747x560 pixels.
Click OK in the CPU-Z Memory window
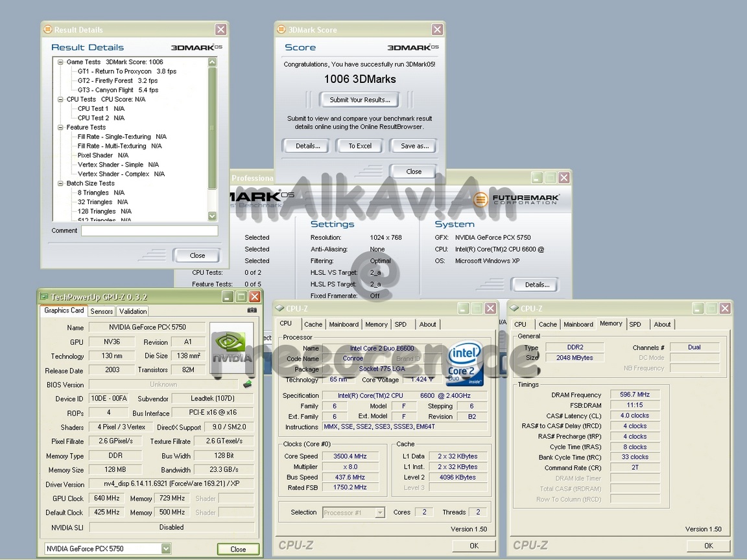click(x=708, y=546)
